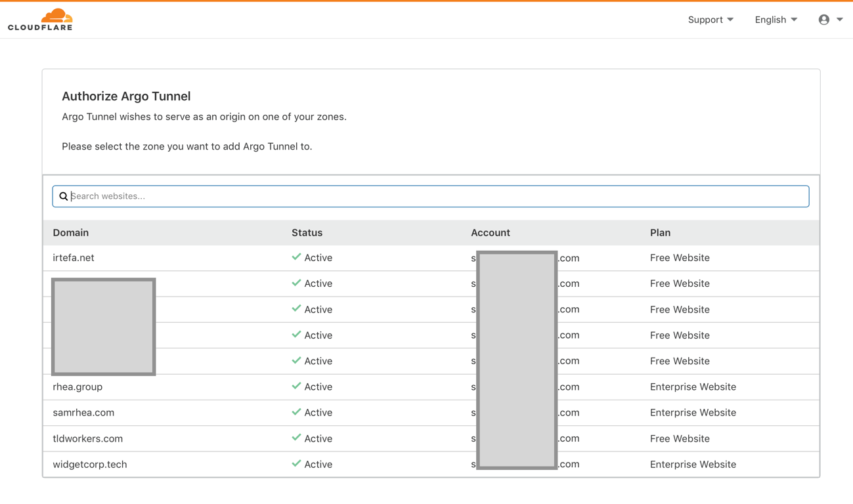The image size is (853, 504).
Task: Choose the samrhea.com zone
Action: click(x=83, y=412)
